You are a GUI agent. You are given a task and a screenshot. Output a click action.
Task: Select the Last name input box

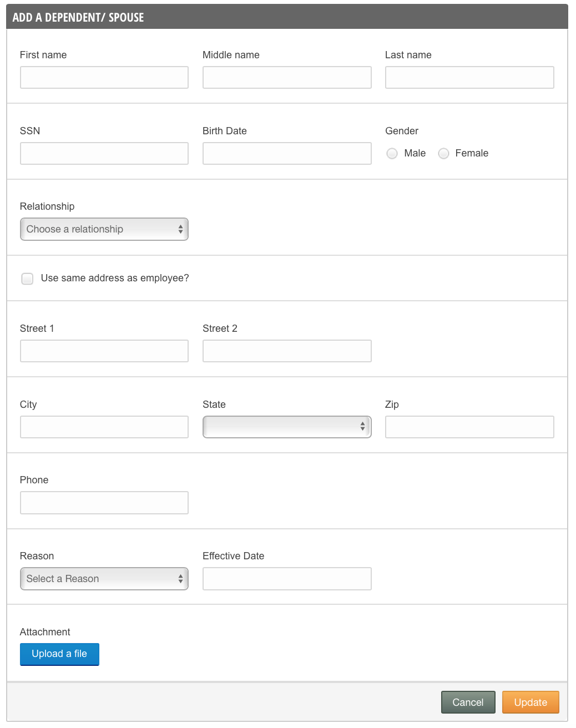[469, 78]
